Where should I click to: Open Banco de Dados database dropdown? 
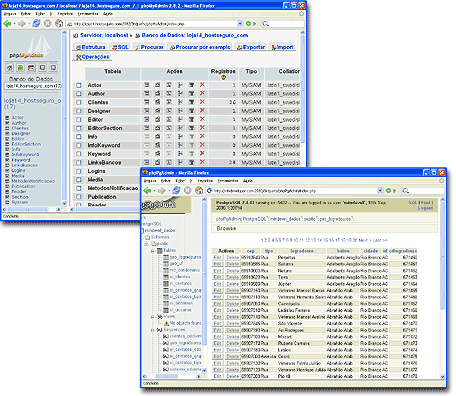point(33,86)
